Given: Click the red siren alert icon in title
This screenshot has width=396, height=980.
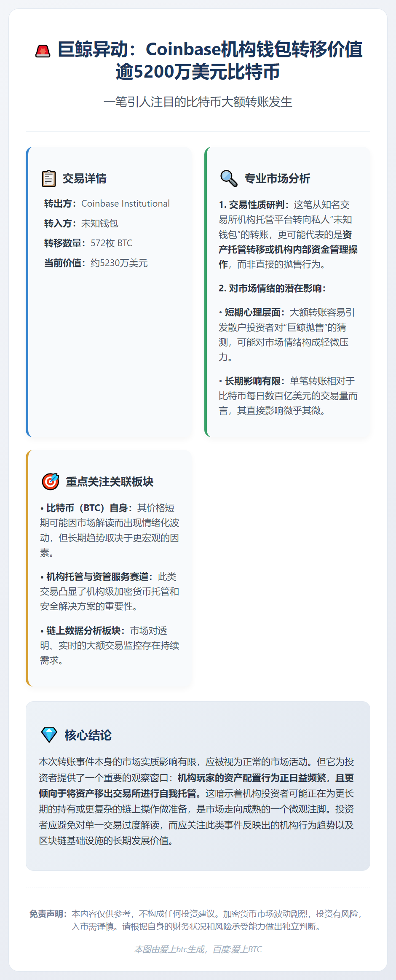Looking at the screenshot, I should coord(43,51).
